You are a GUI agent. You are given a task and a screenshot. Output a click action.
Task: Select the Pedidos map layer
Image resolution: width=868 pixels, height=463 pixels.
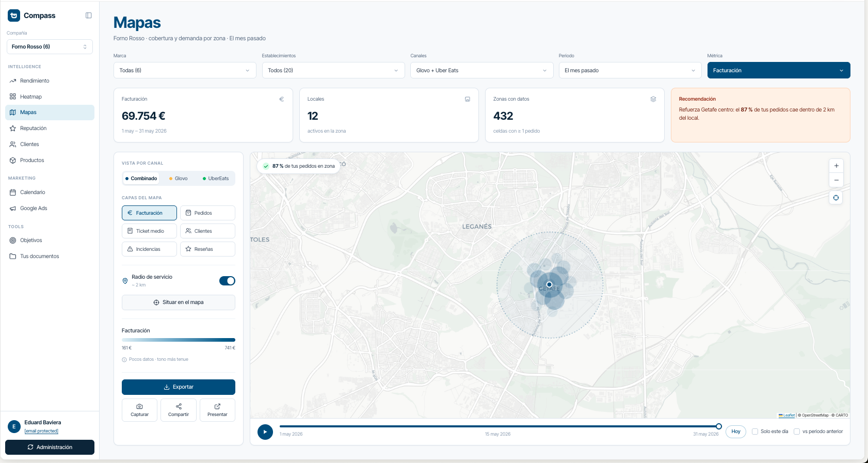tap(207, 213)
